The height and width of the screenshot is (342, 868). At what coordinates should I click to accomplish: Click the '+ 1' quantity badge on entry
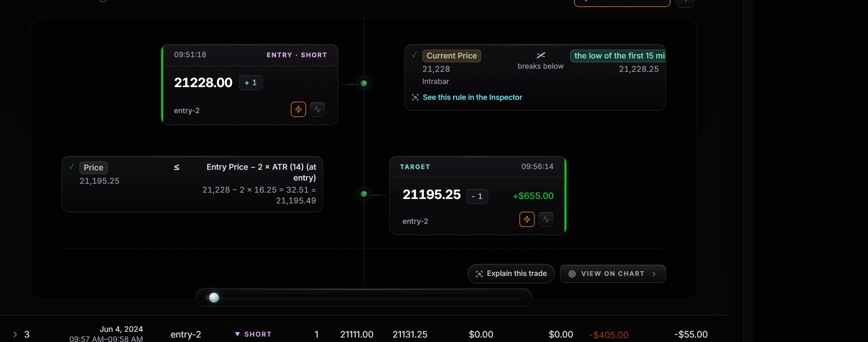[x=250, y=83]
